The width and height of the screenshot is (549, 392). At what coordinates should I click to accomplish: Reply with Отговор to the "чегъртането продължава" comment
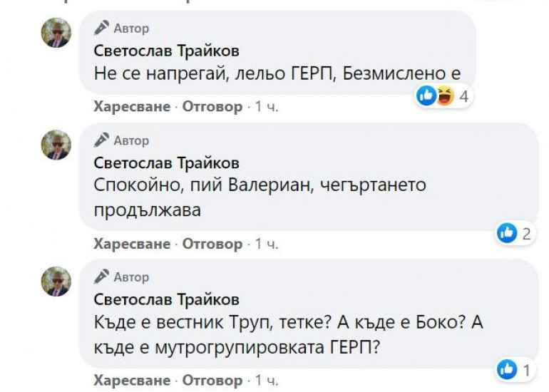pyautogui.click(x=212, y=244)
